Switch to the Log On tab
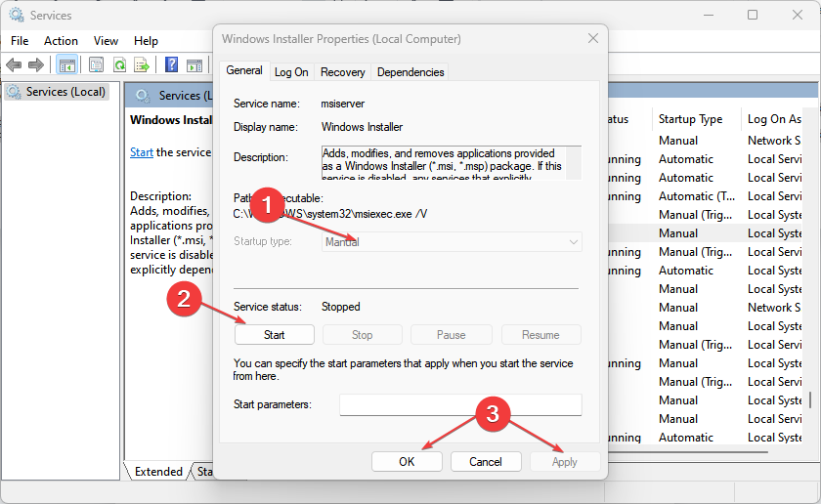821x504 pixels. tap(291, 72)
